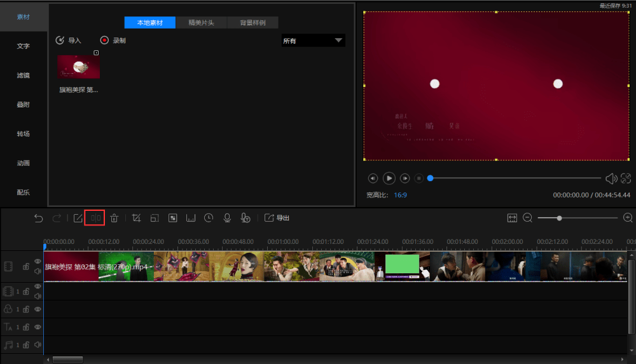Click the fit-timeline-to-window icon
The image size is (636, 364).
pos(512,218)
